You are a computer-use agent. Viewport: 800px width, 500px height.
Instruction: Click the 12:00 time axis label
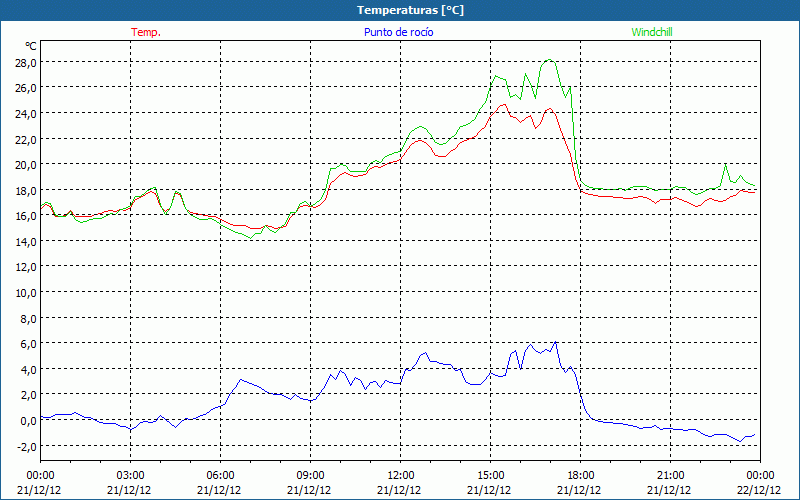(401, 476)
